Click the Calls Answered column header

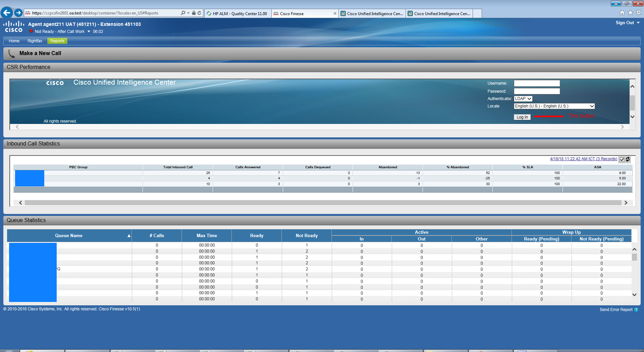pos(248,167)
